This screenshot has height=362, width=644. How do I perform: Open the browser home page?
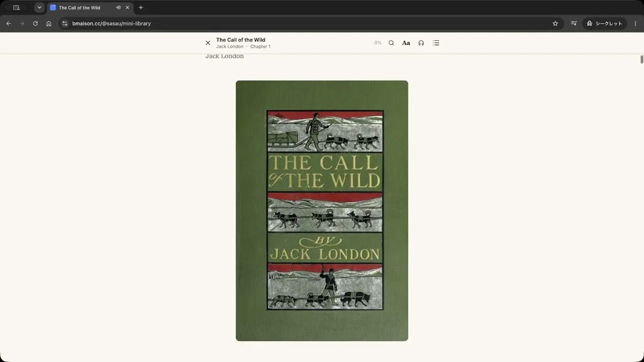(49, 23)
